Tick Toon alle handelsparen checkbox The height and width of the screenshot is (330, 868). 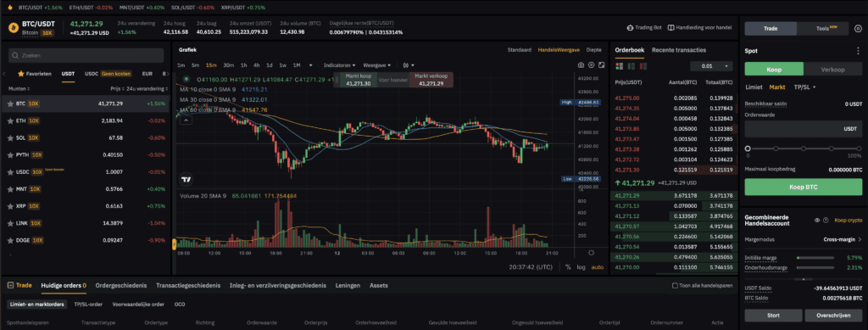pyautogui.click(x=675, y=286)
